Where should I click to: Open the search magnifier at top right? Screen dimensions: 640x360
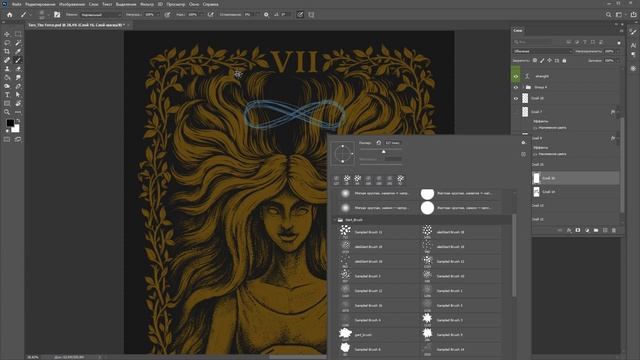point(608,15)
